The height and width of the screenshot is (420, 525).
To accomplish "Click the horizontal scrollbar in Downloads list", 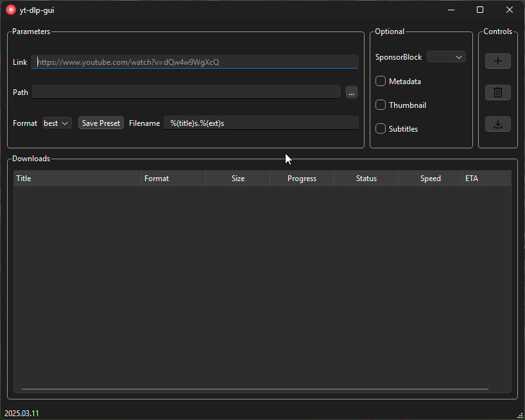I will (255, 389).
